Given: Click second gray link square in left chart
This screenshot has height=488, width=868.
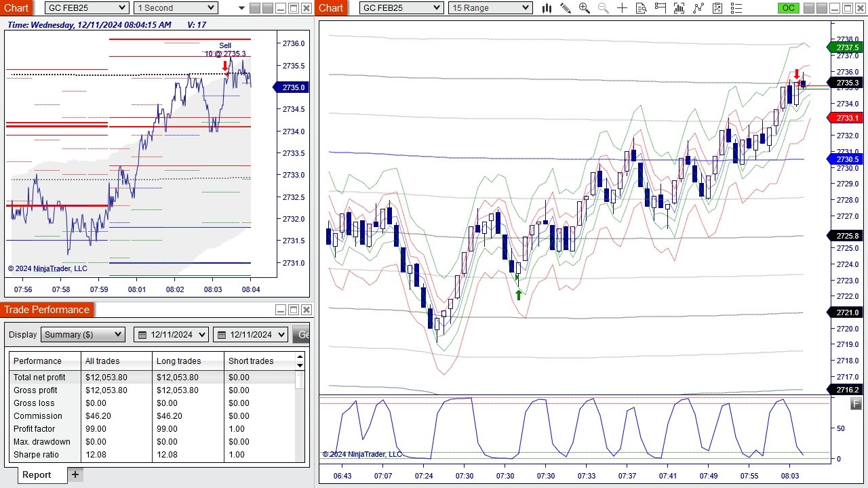Looking at the screenshot, I should tap(268, 8).
